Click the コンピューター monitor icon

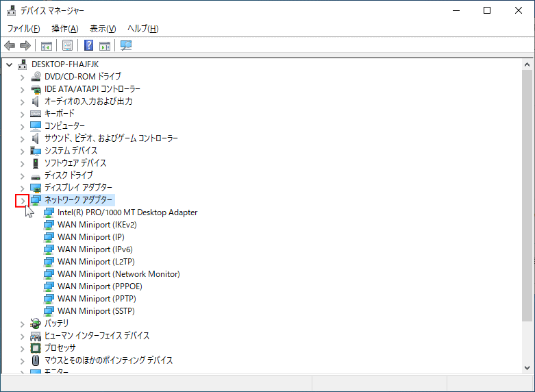click(36, 126)
